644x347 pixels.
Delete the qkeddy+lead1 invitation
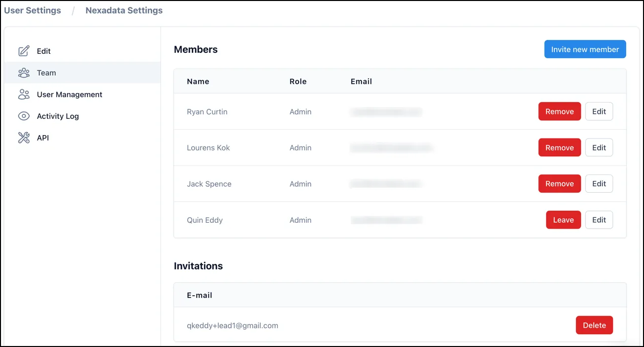(x=594, y=325)
